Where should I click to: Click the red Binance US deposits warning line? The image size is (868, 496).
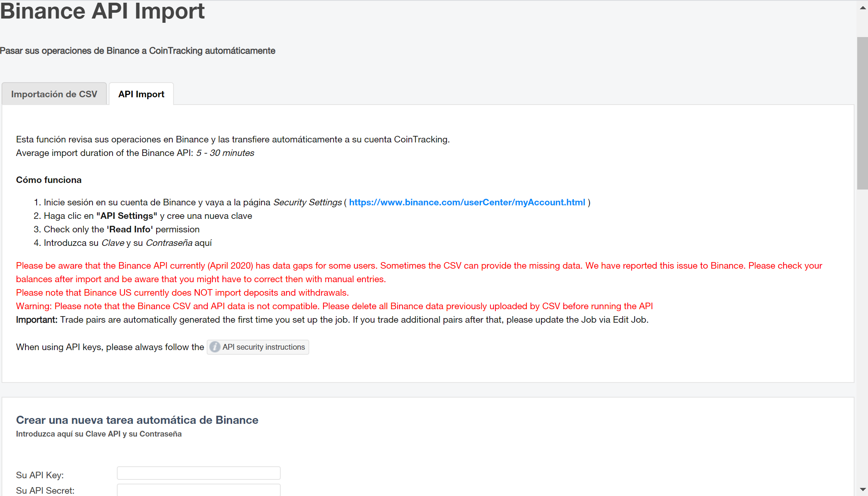tap(182, 293)
